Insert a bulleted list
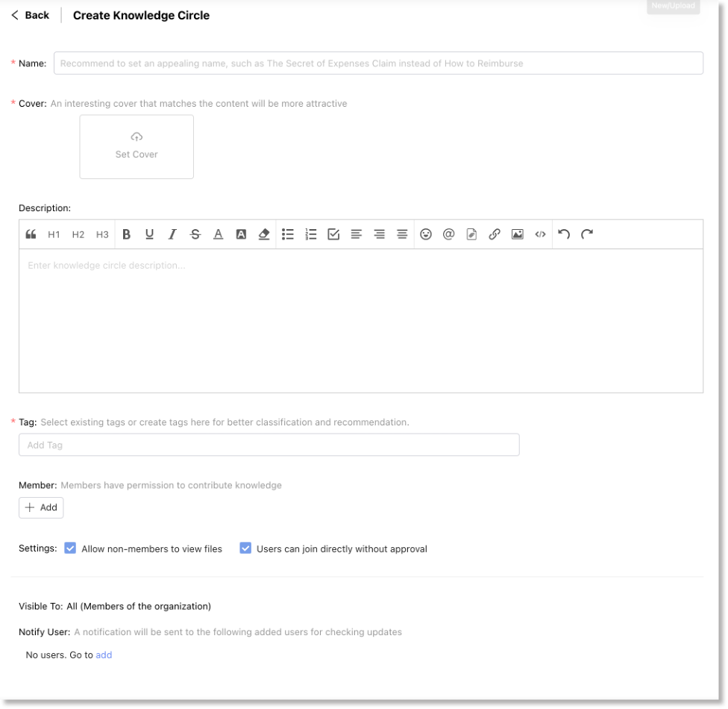Screen dimensions: 728x709 (x=287, y=234)
